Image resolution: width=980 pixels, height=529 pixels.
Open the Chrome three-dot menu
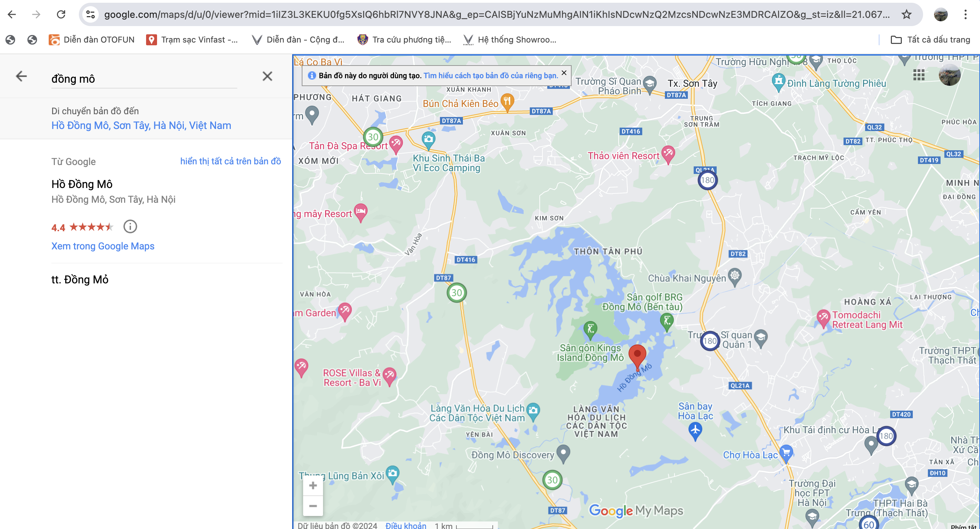pyautogui.click(x=966, y=14)
